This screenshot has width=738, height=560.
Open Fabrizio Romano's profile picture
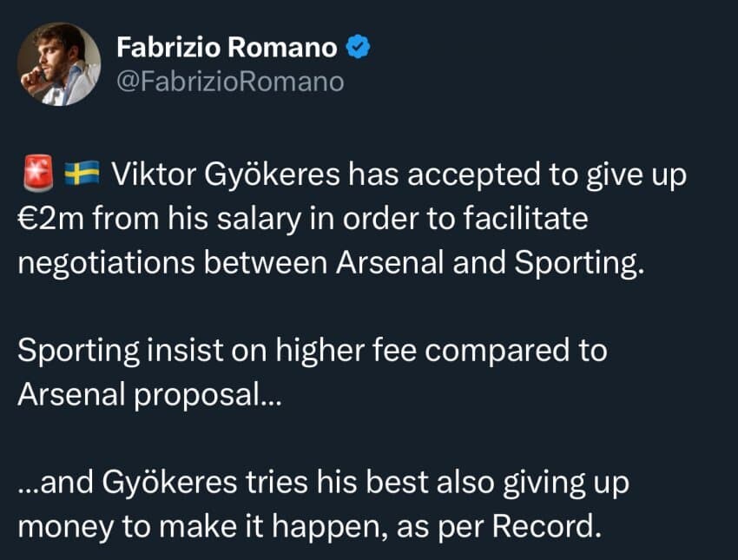coord(59,64)
